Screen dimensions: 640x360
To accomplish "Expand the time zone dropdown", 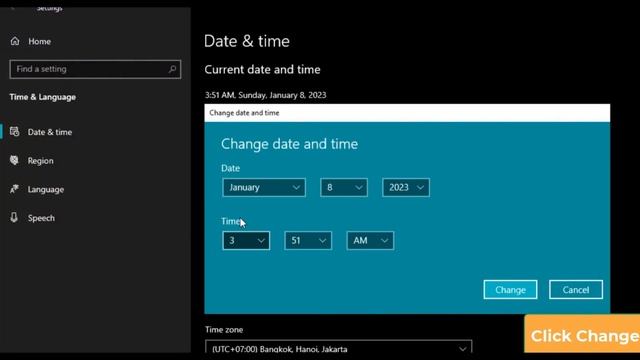I will tap(339, 347).
